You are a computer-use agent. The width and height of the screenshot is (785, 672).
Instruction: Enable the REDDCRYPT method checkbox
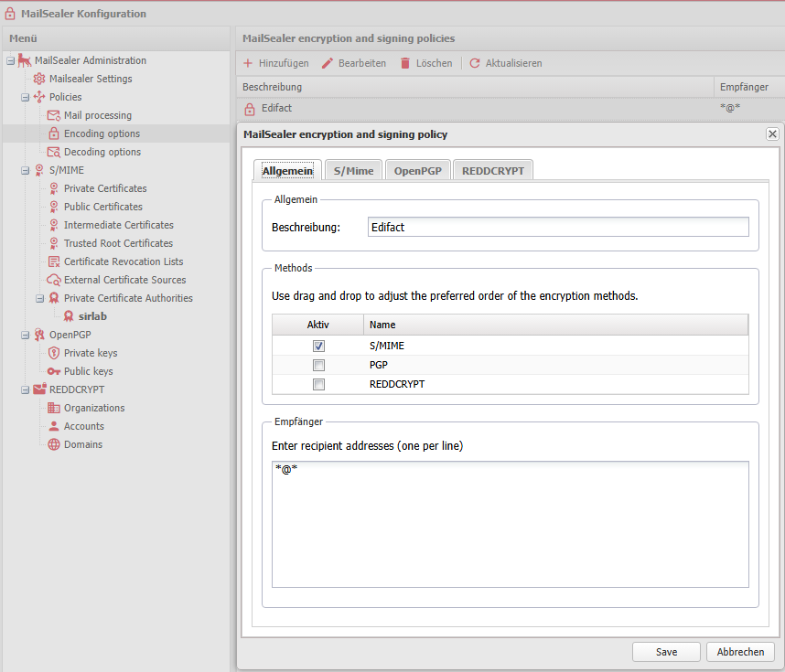coord(318,385)
